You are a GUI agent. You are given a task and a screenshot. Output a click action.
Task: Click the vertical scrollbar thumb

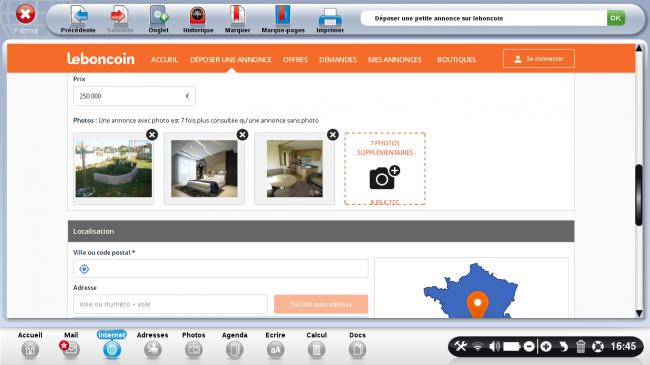(x=639, y=195)
